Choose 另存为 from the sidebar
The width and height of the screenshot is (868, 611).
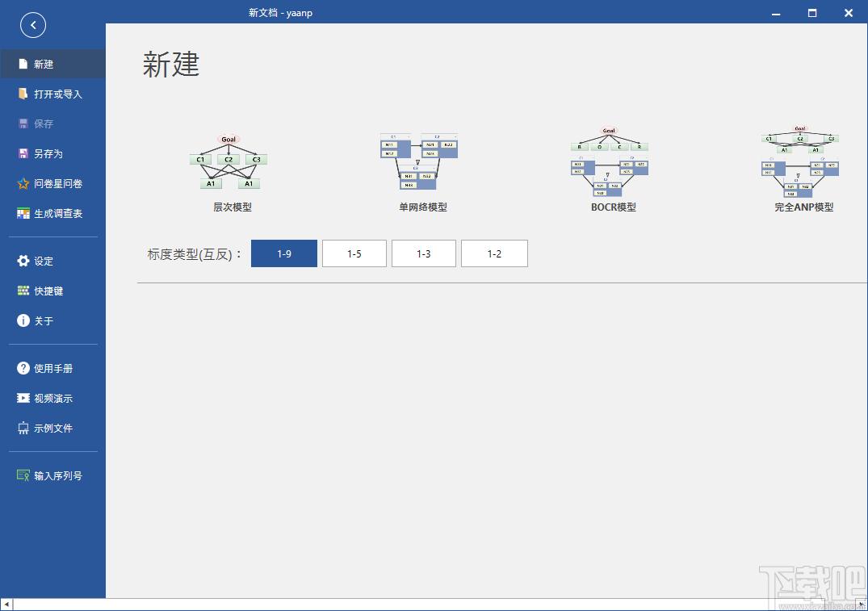(x=48, y=154)
